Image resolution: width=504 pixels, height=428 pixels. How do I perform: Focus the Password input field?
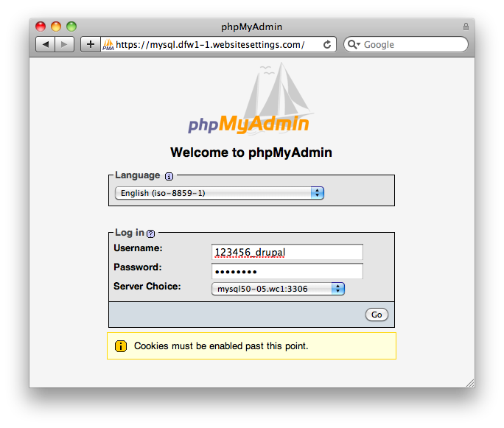coord(287,272)
